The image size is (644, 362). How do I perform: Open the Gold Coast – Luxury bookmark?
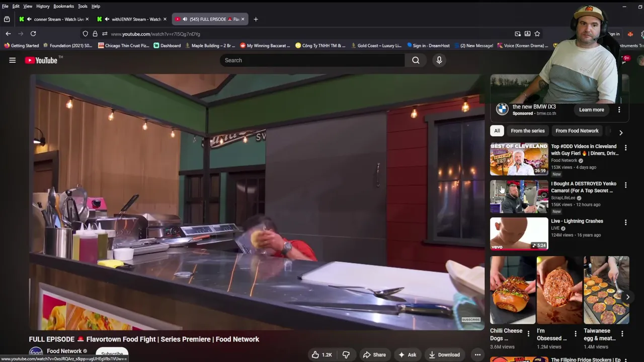[376, 46]
